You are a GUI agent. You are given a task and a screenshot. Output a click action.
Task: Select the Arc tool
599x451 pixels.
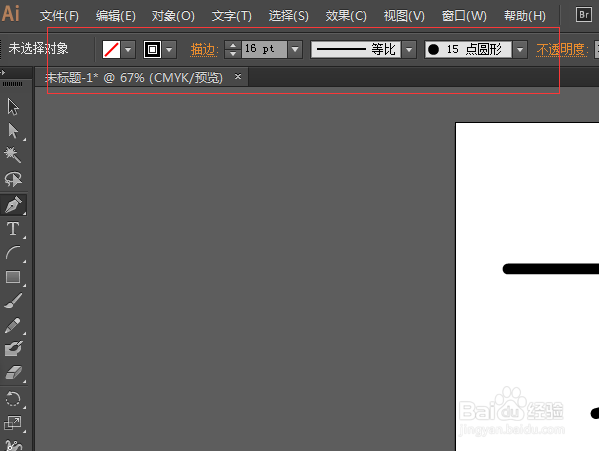tap(13, 253)
